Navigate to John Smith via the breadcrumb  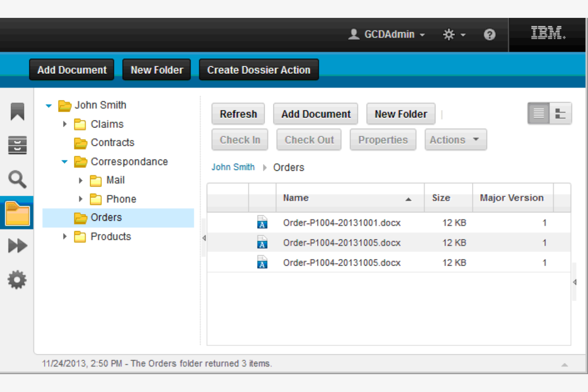[x=233, y=167]
